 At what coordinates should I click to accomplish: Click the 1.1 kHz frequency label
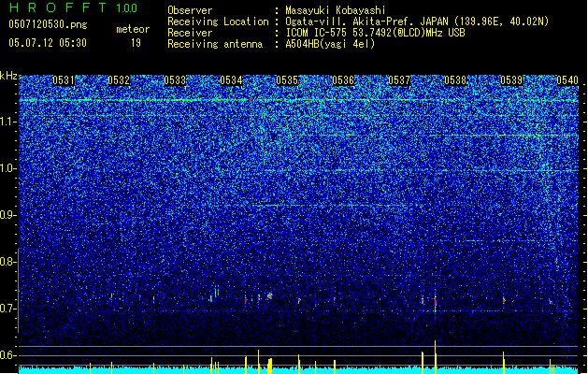[7, 122]
